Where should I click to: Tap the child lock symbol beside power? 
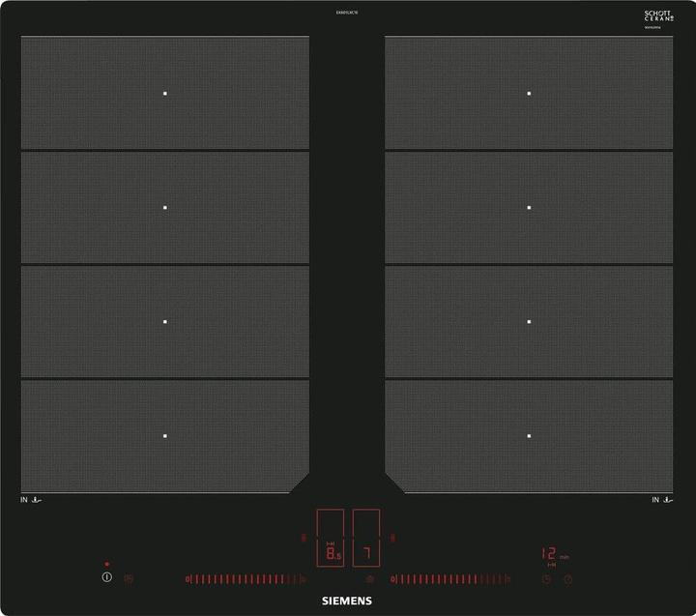tap(129, 579)
